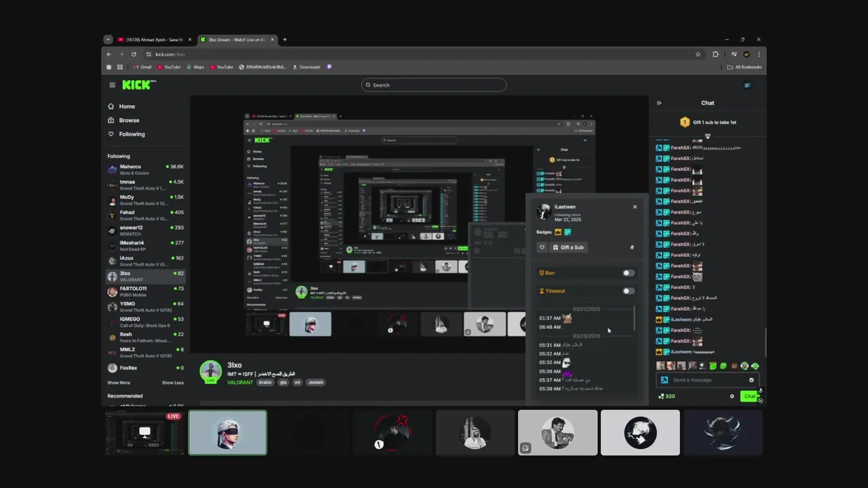Viewport: 868px width, 488px height.
Task: Open the snowar12 channel
Action: click(x=145, y=230)
